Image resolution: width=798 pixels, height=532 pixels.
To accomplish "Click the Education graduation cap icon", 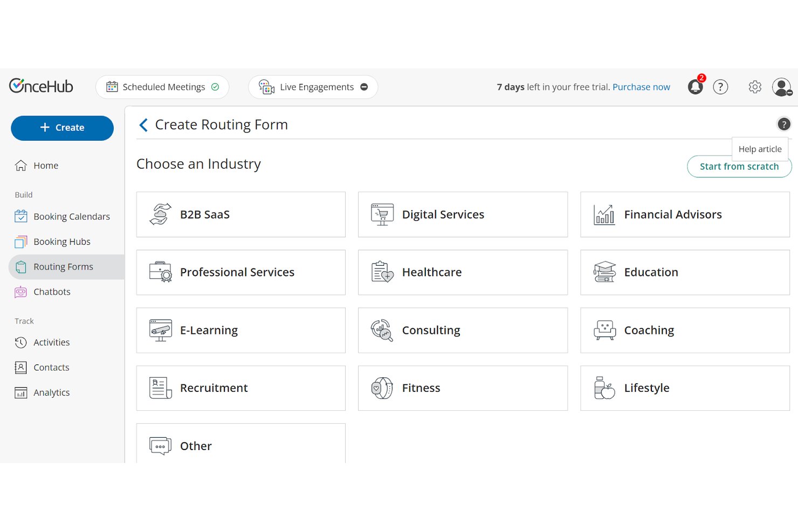I will point(604,272).
